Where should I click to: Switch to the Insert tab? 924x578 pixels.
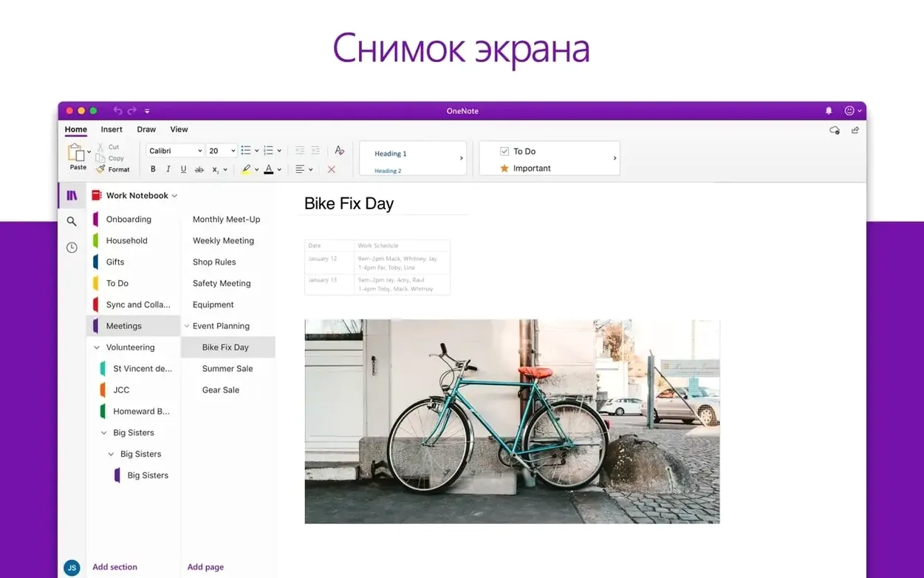(112, 129)
